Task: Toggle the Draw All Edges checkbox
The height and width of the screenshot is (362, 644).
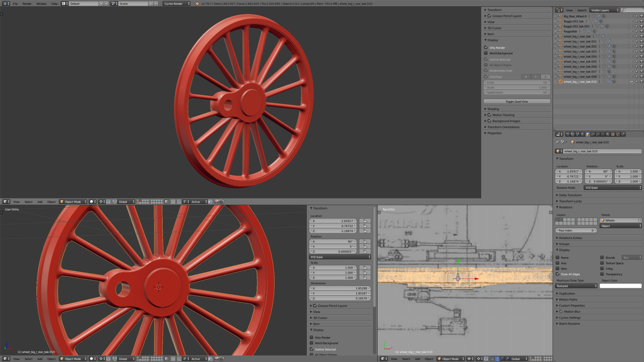Action: 557,274
